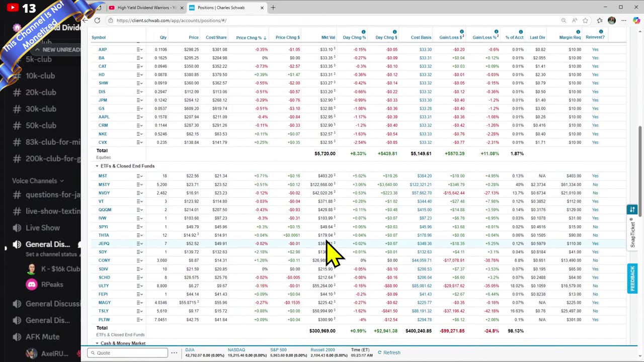Open the action dropdown for QQQM
The height and width of the screenshot is (362, 644).
pyautogui.click(x=139, y=210)
